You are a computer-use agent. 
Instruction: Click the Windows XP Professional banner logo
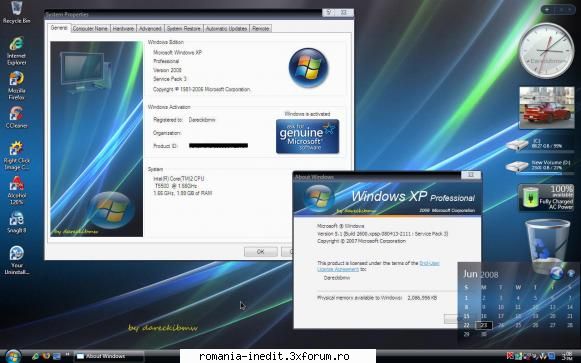[319, 198]
